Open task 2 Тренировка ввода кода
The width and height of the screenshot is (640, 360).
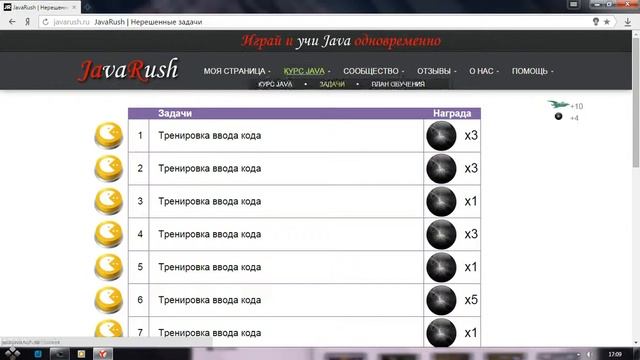(x=209, y=169)
